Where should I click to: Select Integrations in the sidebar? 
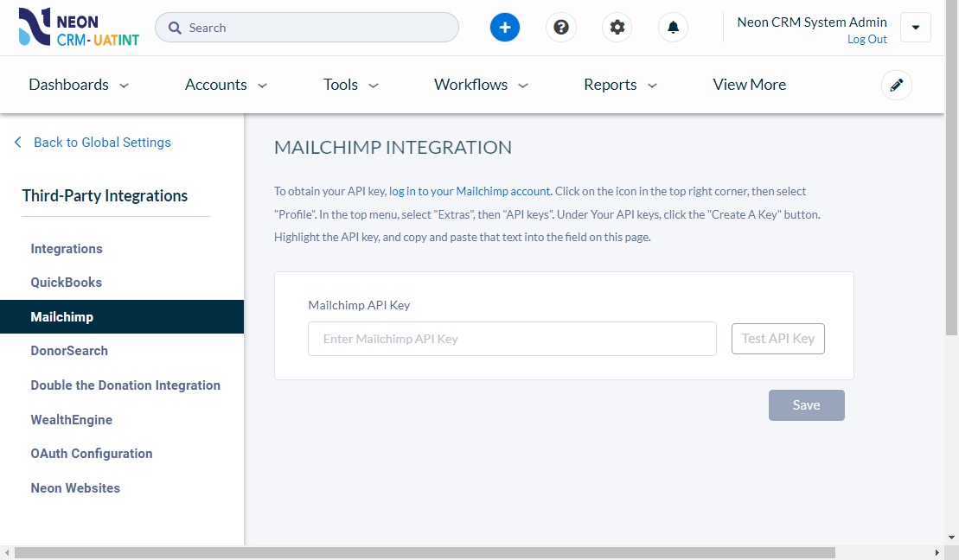tap(67, 249)
